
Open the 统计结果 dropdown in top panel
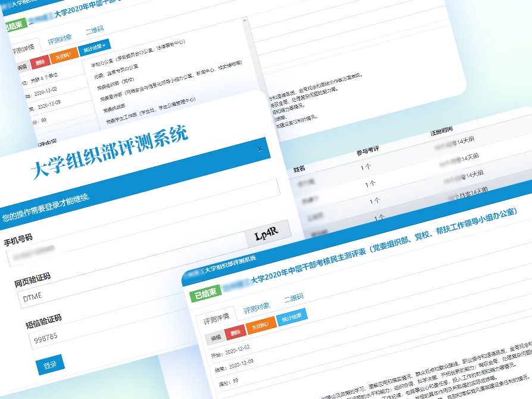(95, 46)
